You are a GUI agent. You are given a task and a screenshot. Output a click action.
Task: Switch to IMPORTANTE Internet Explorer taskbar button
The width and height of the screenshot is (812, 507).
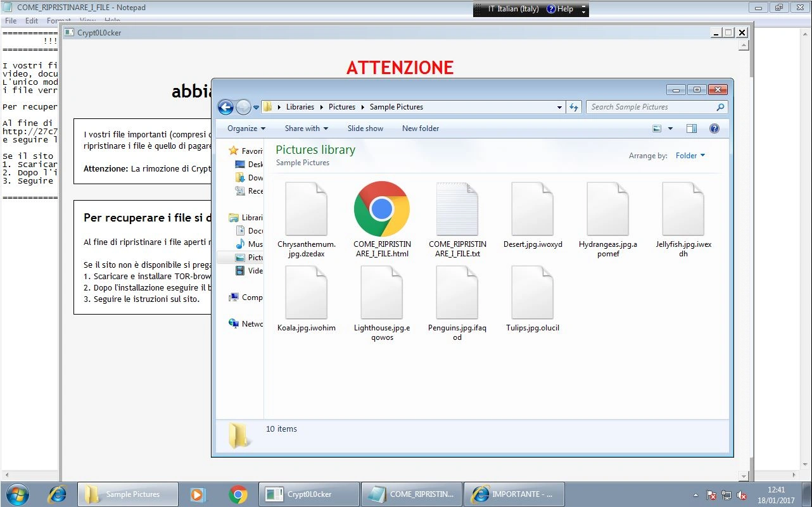pos(514,494)
